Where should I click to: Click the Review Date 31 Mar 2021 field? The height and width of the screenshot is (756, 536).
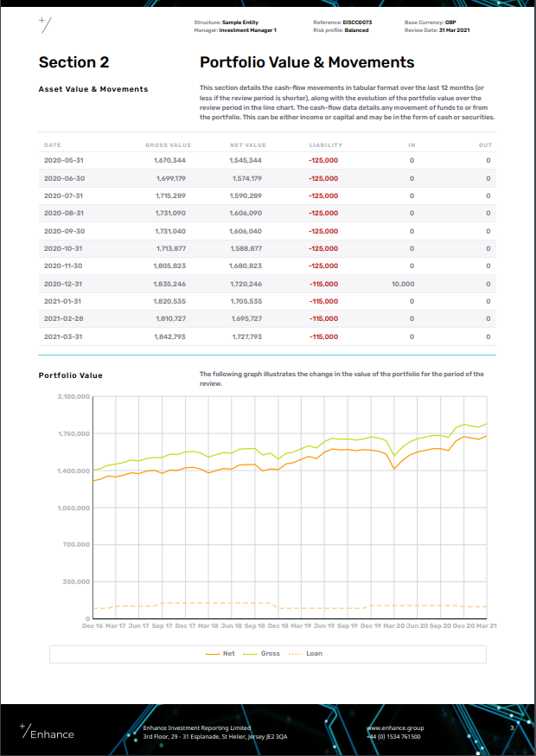coord(437,30)
